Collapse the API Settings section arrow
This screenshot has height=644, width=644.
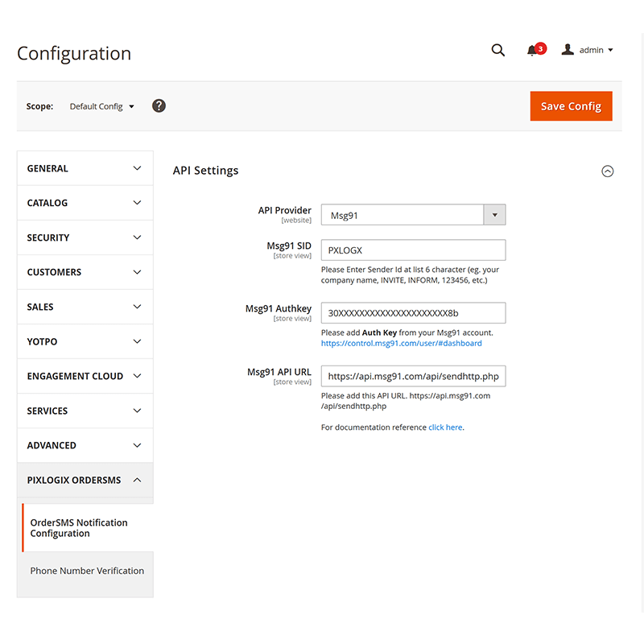[608, 171]
